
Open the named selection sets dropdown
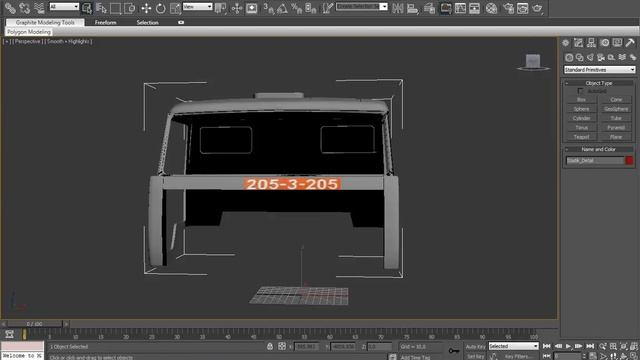(x=362, y=7)
